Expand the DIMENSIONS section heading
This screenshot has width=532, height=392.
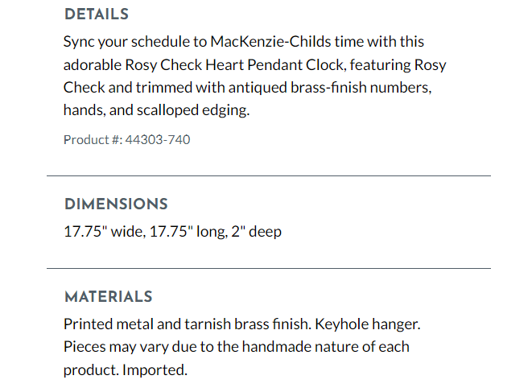(116, 204)
